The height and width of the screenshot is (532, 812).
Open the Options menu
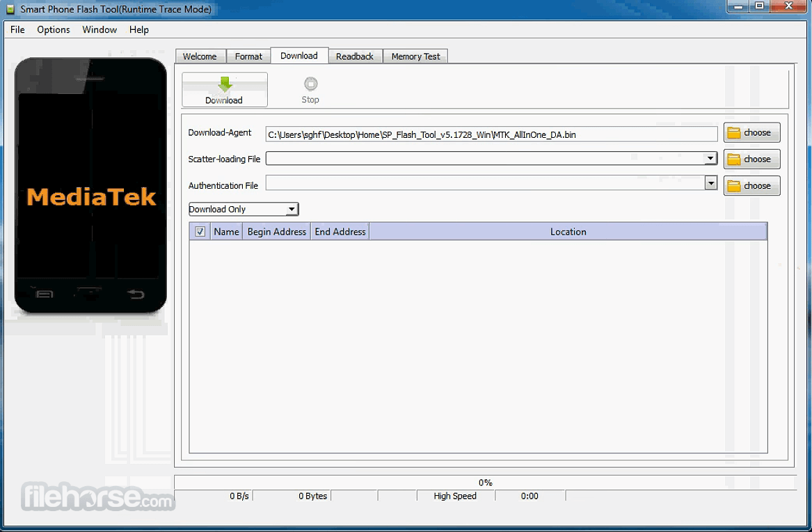54,29
